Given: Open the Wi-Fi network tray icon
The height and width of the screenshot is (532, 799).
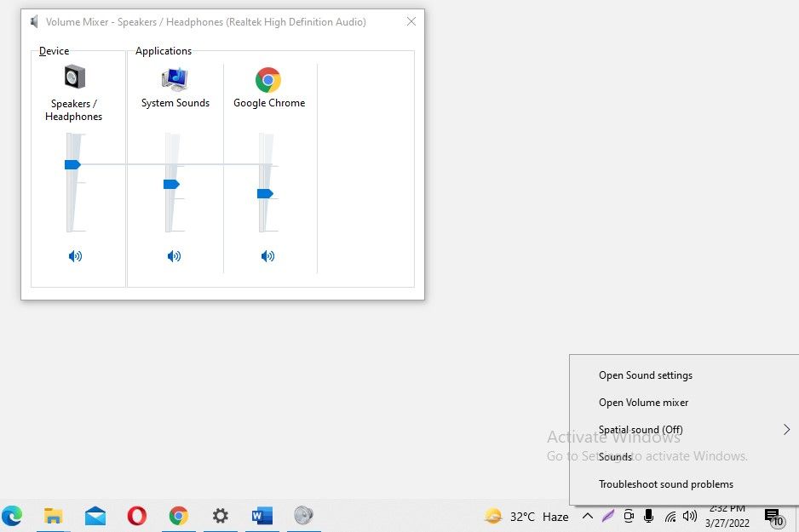Looking at the screenshot, I should (x=670, y=517).
